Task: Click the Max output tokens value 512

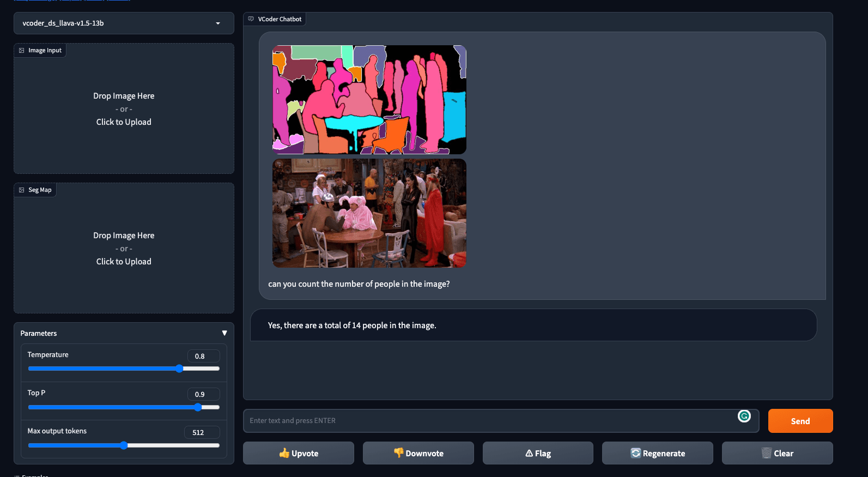Action: click(x=202, y=432)
